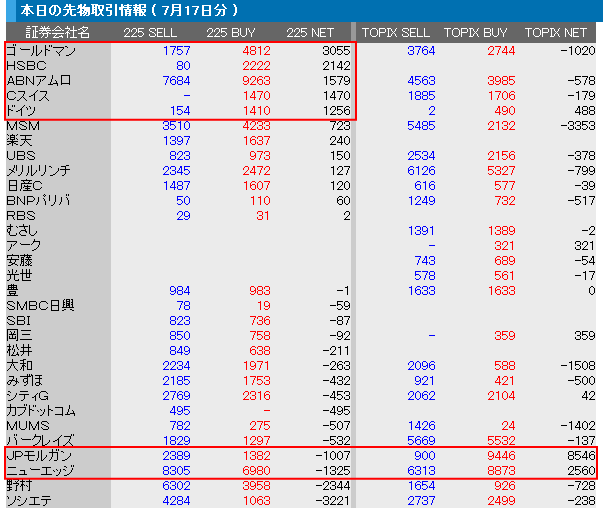The image size is (603, 510).
Task: Select the バークレイズ row name
Action: click(x=40, y=440)
